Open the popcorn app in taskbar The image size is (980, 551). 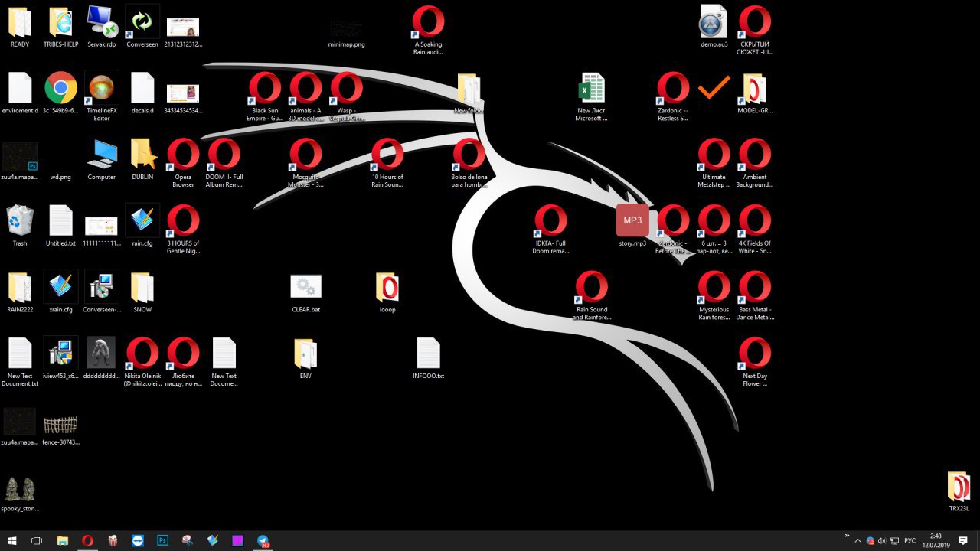click(x=113, y=540)
